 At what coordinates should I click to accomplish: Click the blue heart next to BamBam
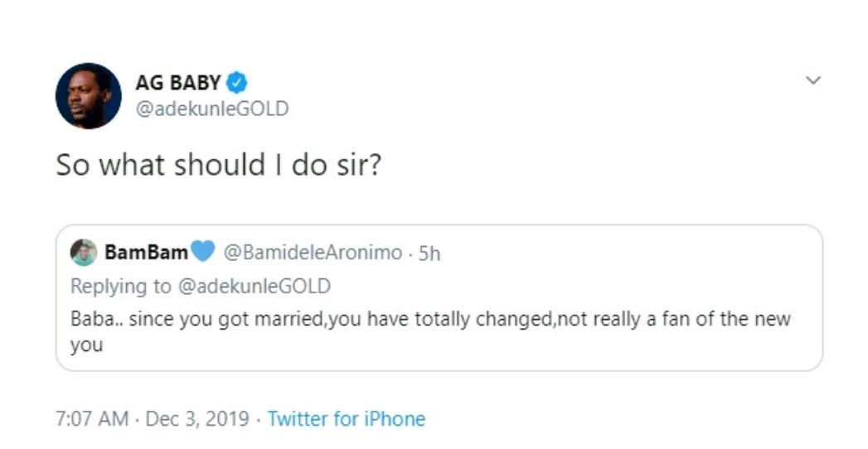(x=203, y=252)
